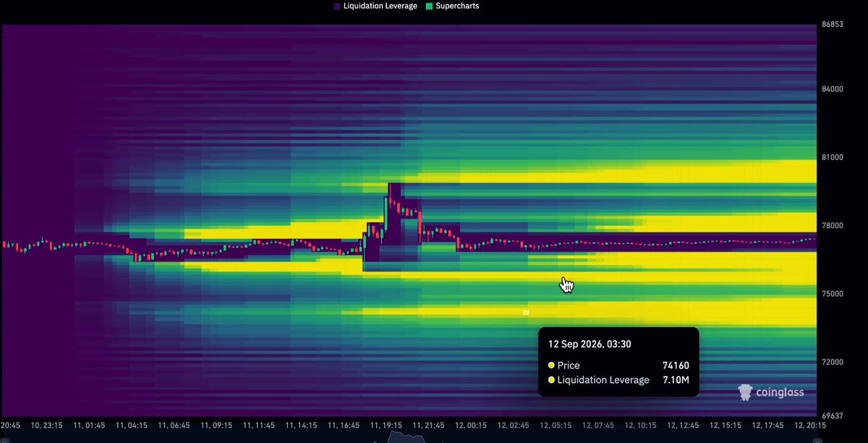Click the 81000 price axis label
The width and height of the screenshot is (868, 443).
point(833,157)
